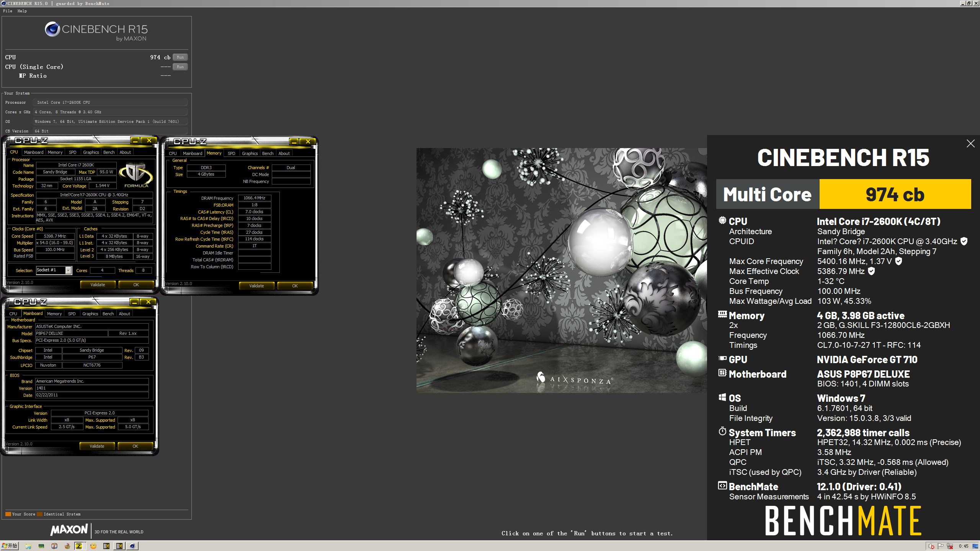
Task: Click the CPU chip icon in BenchMate panel
Action: click(x=722, y=221)
